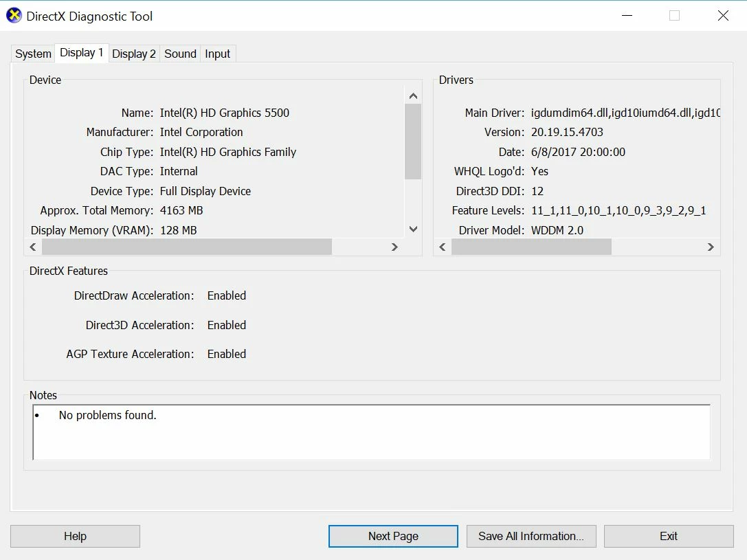Click the 'Feature Levels:' label
Screen dimensions: 747x560
[x=488, y=210]
